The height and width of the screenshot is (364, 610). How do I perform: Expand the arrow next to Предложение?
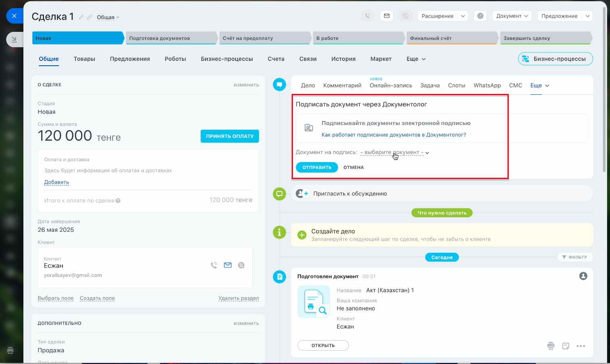587,16
